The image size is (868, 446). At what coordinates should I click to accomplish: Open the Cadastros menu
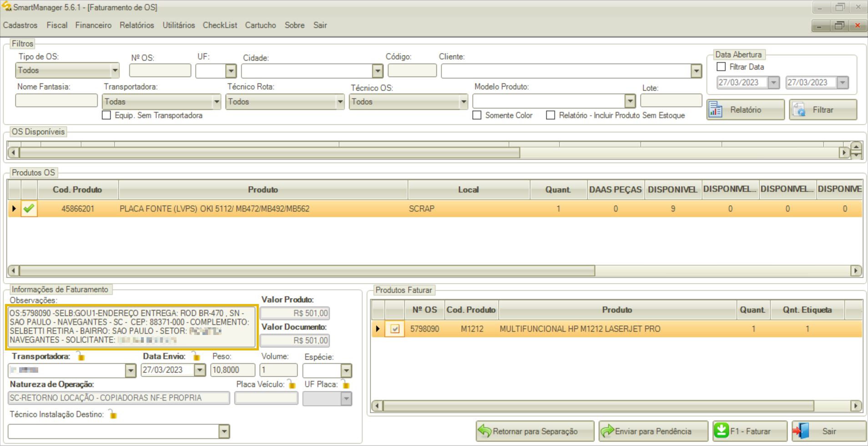pos(20,25)
